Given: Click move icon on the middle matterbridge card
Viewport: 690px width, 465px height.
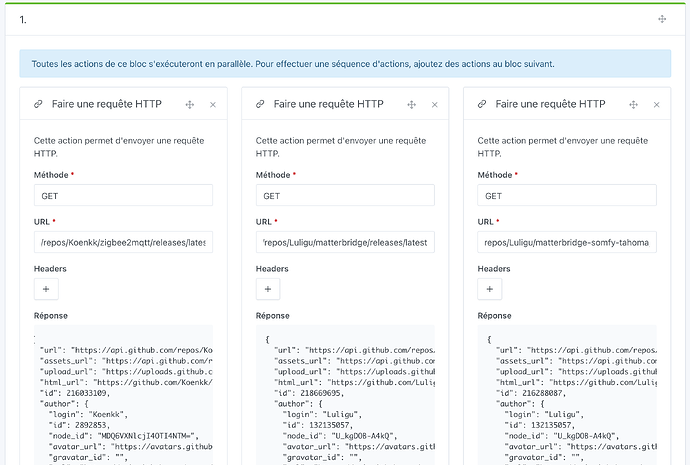Looking at the screenshot, I should [412, 104].
